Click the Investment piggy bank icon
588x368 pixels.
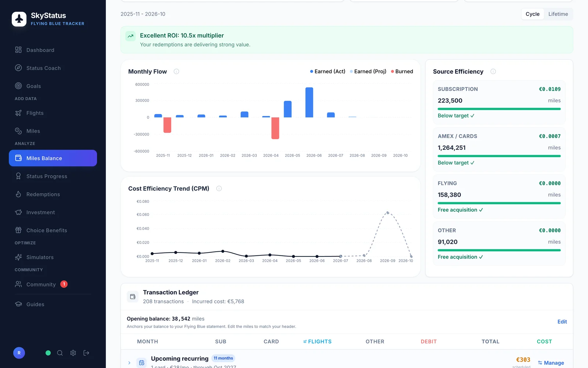[18, 212]
